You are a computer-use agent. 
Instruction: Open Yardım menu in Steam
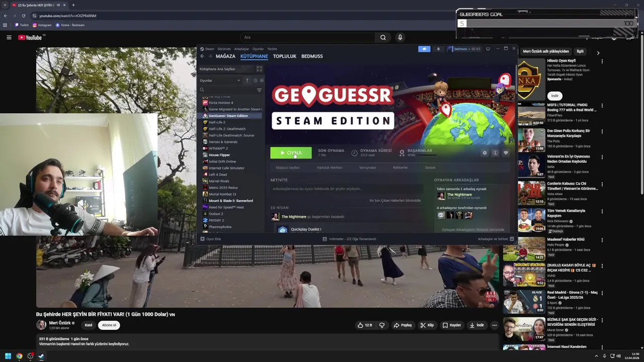272,49
